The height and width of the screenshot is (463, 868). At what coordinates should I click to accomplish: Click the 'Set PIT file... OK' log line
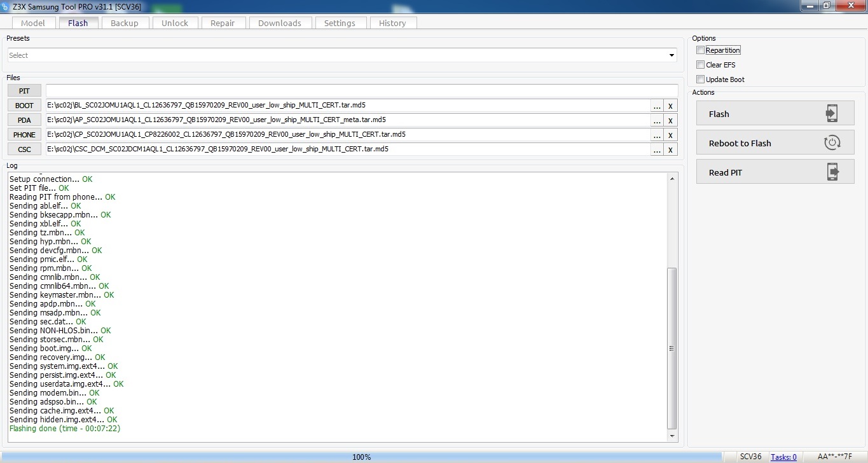pyautogui.click(x=39, y=188)
